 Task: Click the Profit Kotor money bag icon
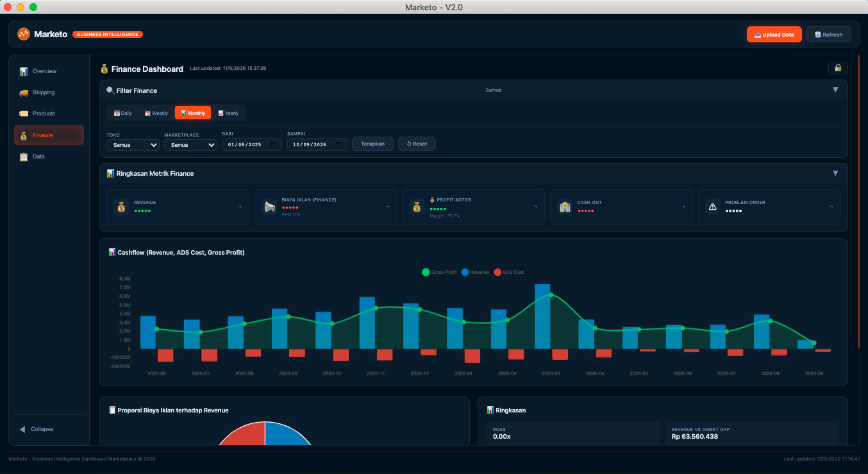coord(417,207)
